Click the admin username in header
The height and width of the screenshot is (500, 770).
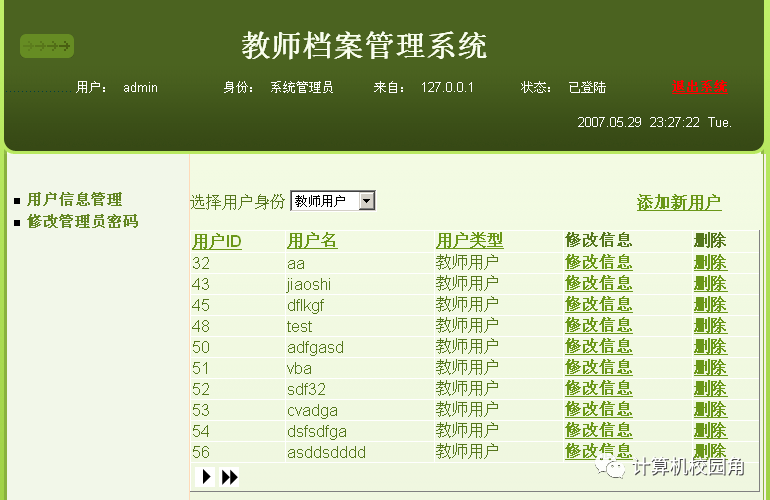click(x=140, y=87)
